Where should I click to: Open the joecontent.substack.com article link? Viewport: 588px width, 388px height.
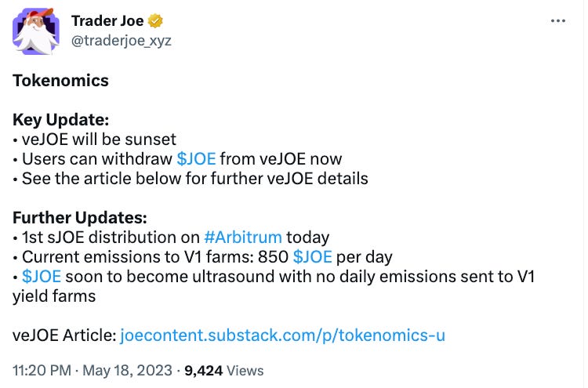pyautogui.click(x=282, y=335)
